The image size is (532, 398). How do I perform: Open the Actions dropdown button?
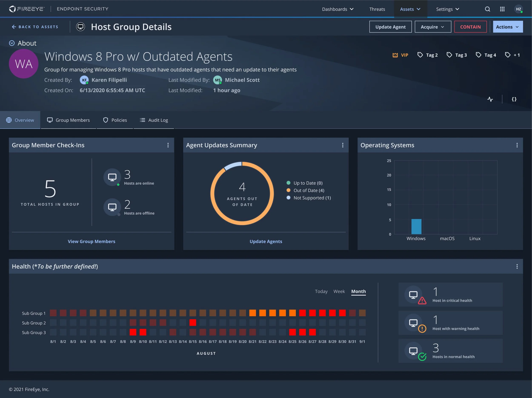[x=508, y=27]
